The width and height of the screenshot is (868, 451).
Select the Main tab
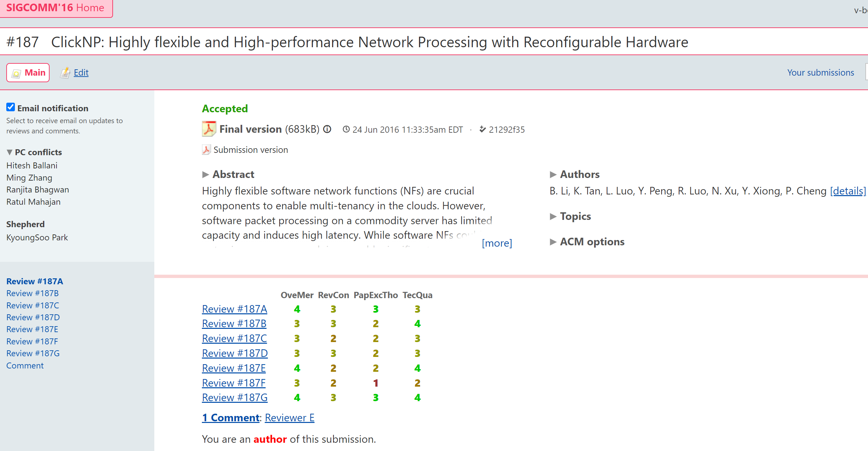[28, 72]
